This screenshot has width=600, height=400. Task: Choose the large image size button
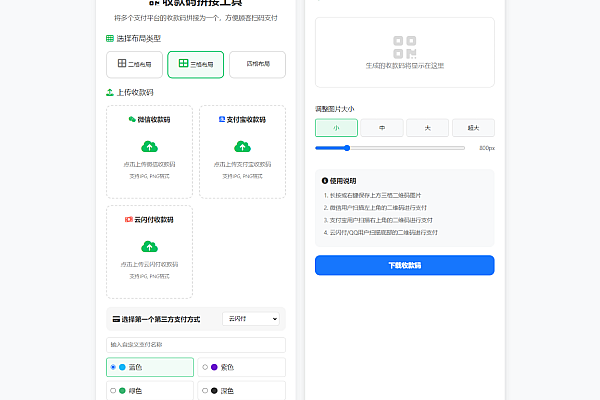coord(427,128)
